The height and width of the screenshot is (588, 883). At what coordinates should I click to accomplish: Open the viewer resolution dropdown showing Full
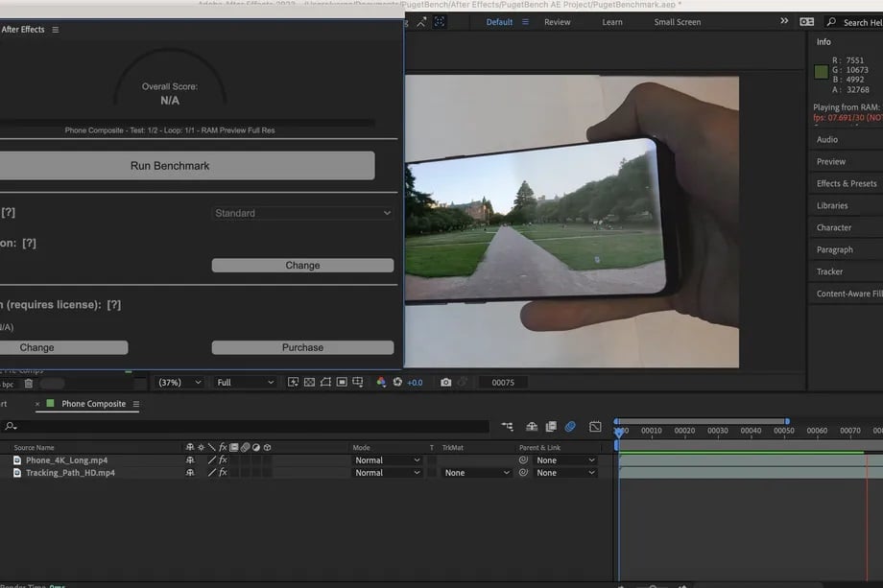pos(245,382)
